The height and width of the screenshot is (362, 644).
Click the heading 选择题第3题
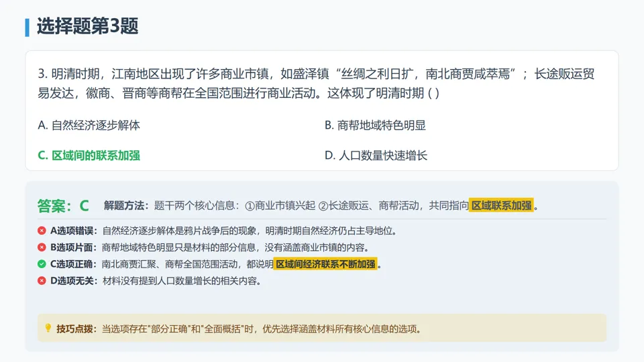tap(87, 26)
